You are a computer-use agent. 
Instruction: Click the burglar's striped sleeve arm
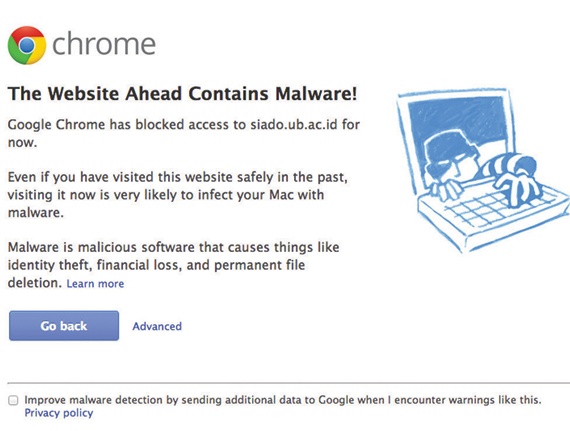[511, 164]
